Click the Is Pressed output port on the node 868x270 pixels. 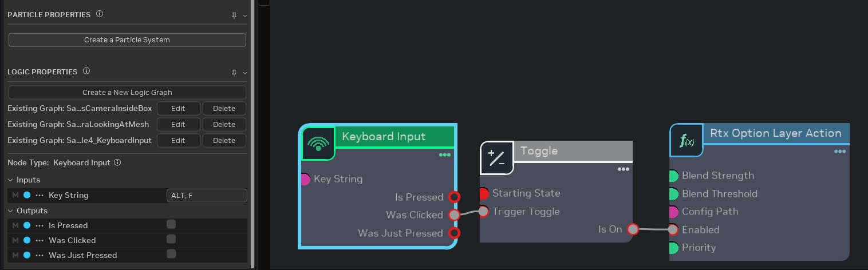(x=454, y=197)
